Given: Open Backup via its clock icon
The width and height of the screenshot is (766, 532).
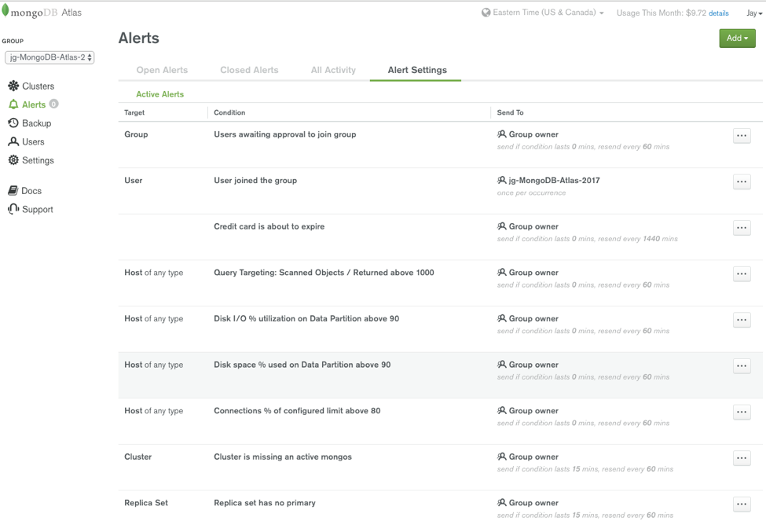Looking at the screenshot, I should point(13,123).
